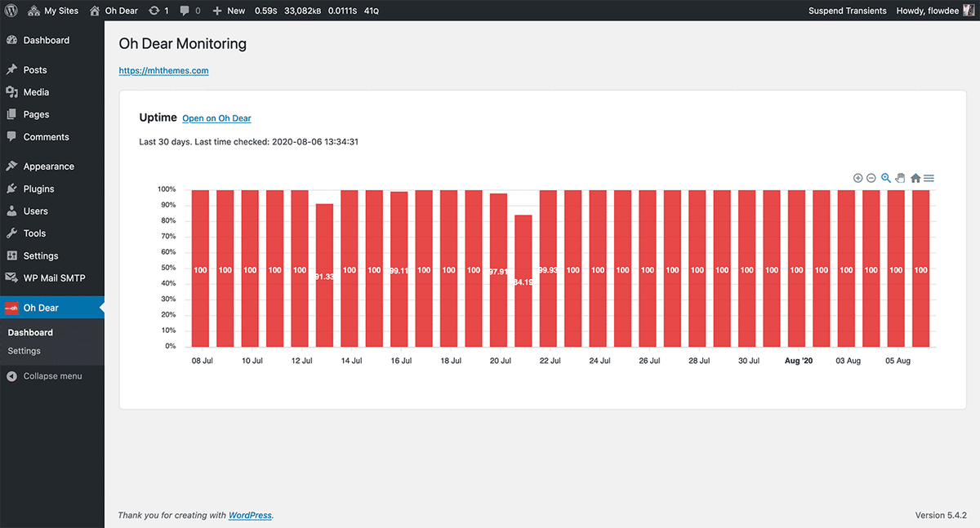Viewport: 980px width, 528px height.
Task: Open Oh Dear submenu Dashboard
Action: click(x=30, y=333)
